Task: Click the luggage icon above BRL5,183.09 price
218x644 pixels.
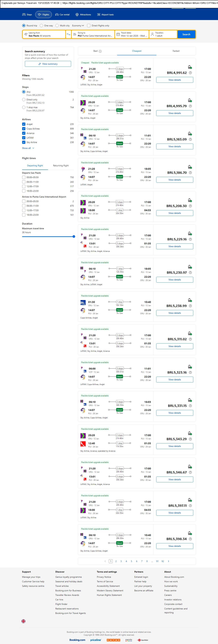Action: pyautogui.click(x=190, y=134)
